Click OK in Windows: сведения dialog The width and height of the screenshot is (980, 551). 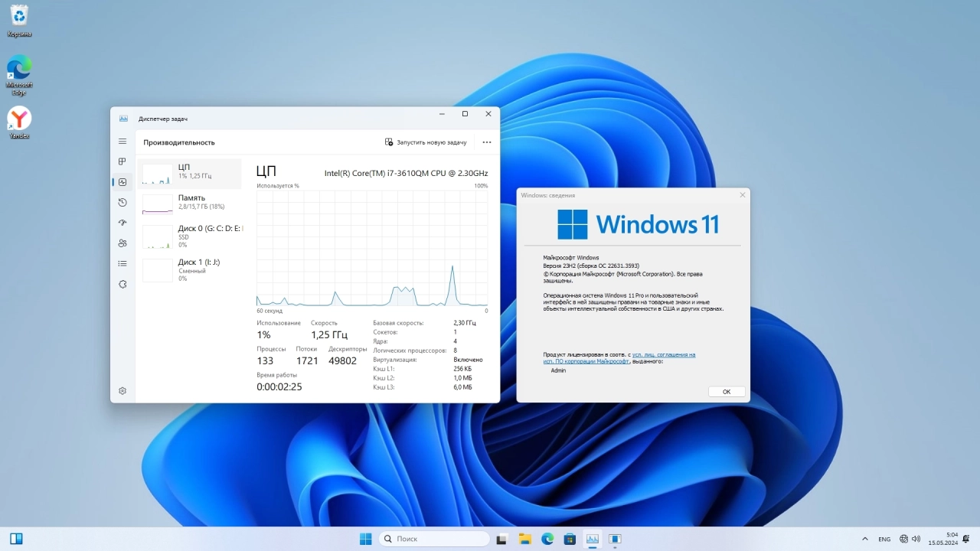727,392
